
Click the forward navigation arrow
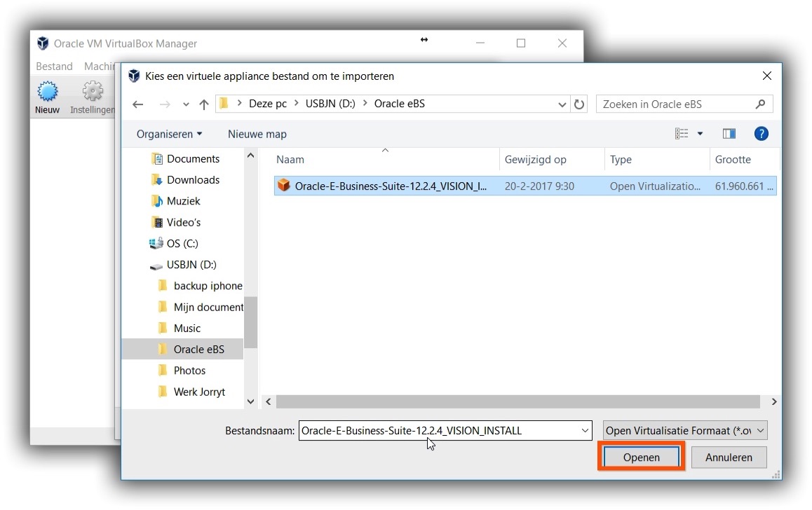[x=165, y=104]
